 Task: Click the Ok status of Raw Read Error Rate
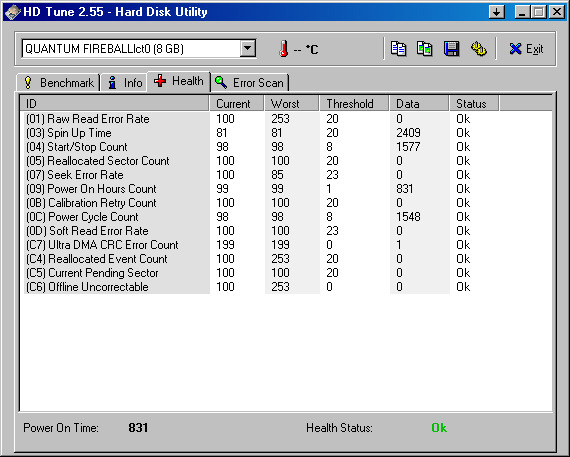(463, 119)
